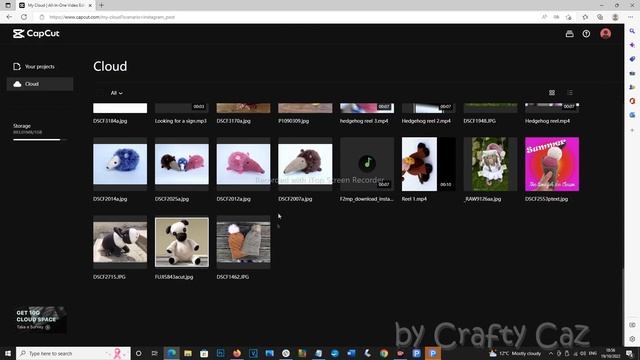Click file name Hedgehog reel.mp4
The height and width of the screenshot is (360, 640).
pos(547,121)
